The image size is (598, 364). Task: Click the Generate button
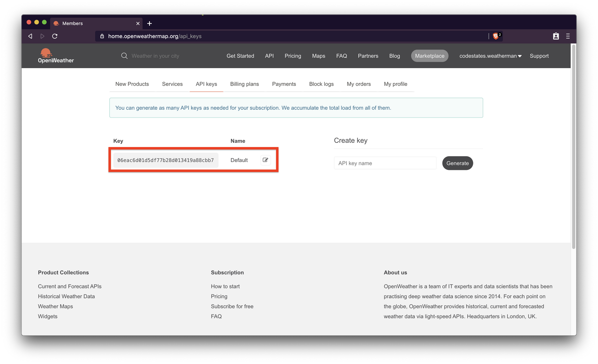point(457,163)
